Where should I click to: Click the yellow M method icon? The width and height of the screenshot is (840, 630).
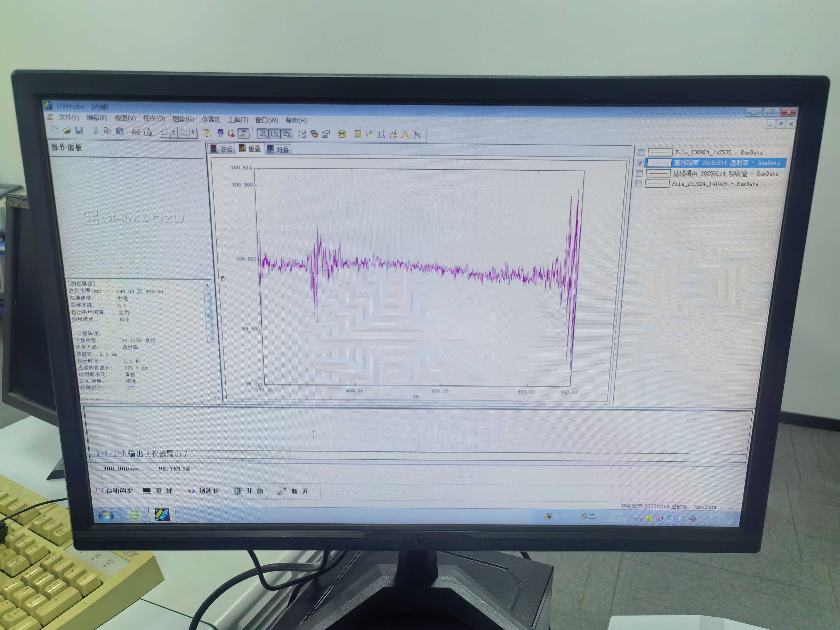coord(342,134)
